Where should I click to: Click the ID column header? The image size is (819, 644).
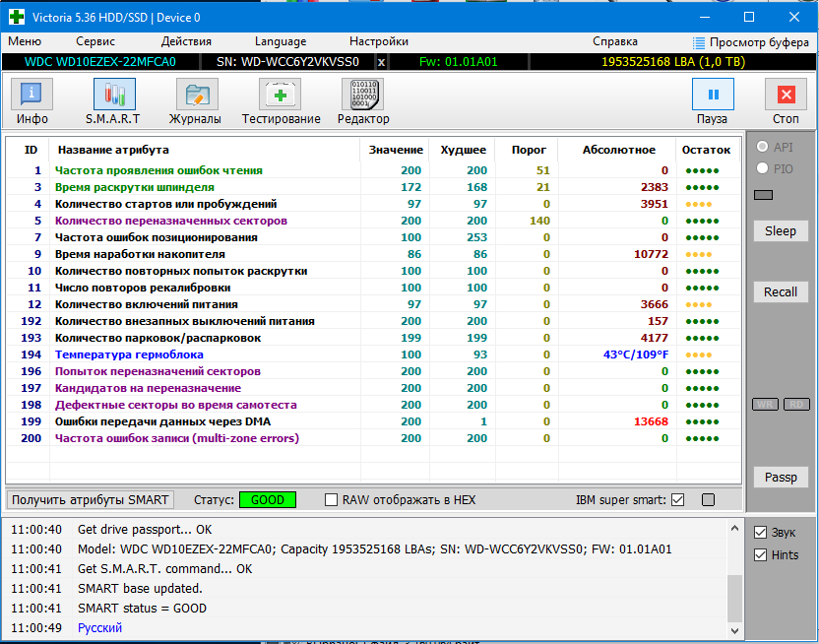[x=31, y=150]
